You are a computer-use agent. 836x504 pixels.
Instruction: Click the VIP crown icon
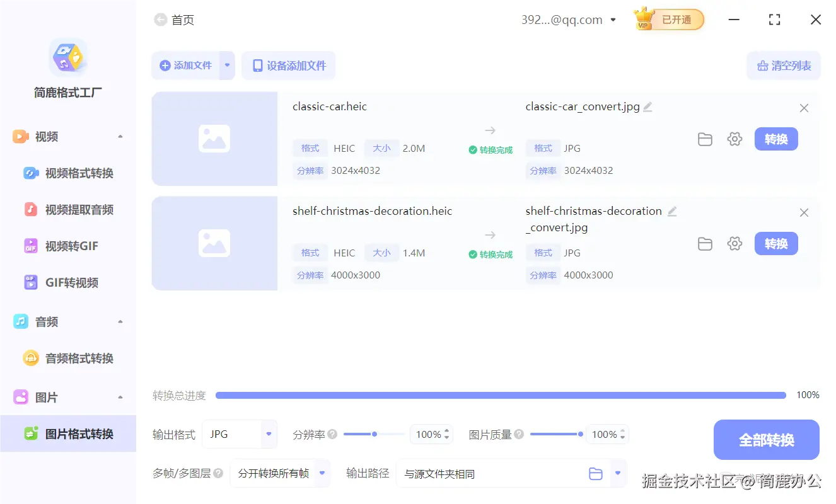pos(644,20)
